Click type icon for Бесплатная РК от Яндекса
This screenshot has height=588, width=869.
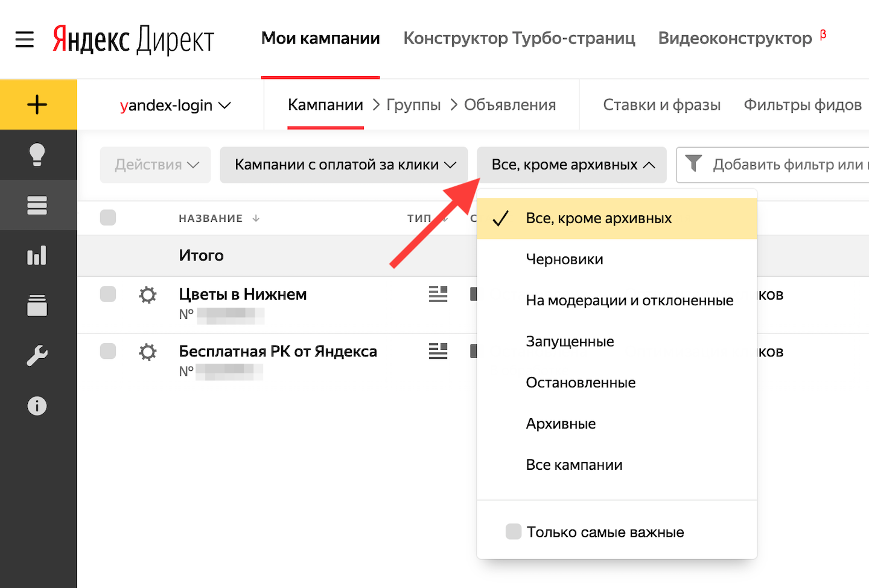click(x=438, y=350)
